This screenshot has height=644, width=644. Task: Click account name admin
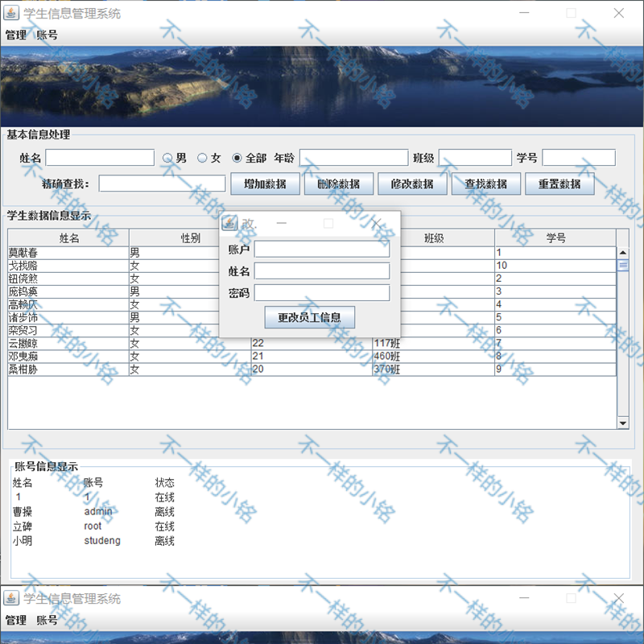[97, 511]
